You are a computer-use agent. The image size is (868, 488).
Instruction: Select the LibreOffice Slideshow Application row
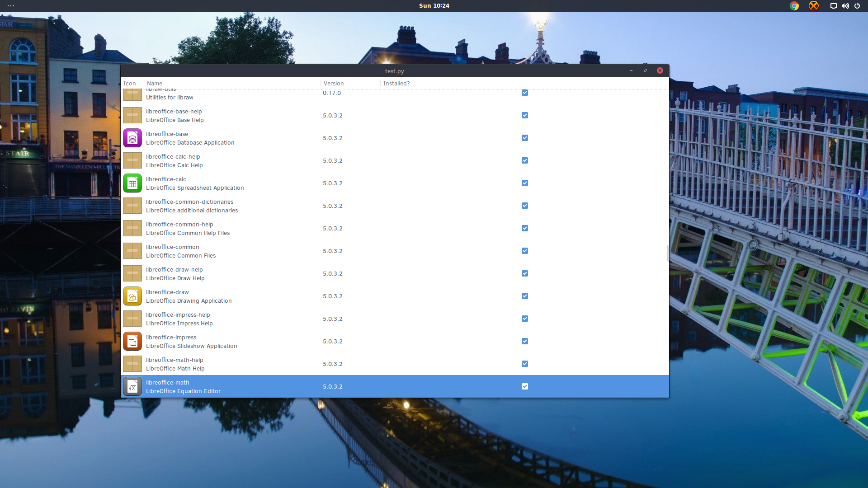coord(395,341)
